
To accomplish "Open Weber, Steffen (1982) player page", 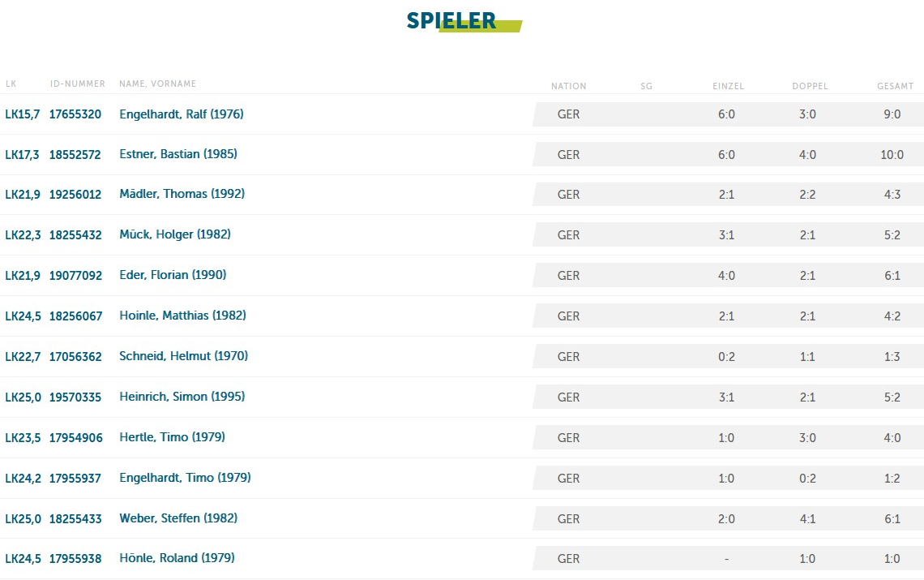I will (x=178, y=518).
